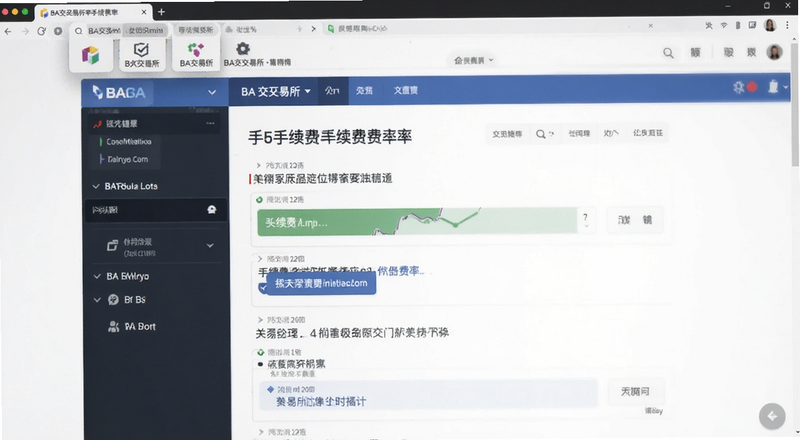Click the last filter button in the toolbar
The height and width of the screenshot is (440, 800).
[x=648, y=133]
